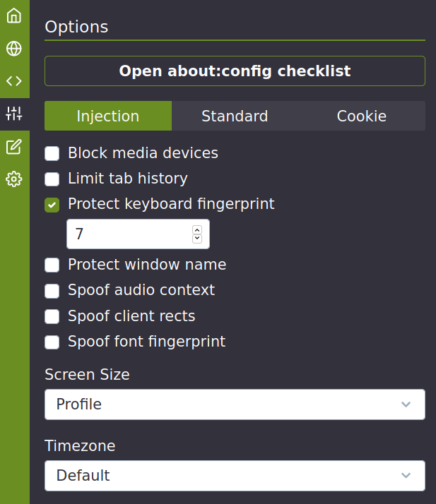Select the Injection tab
This screenshot has width=436, height=504.
pos(108,116)
